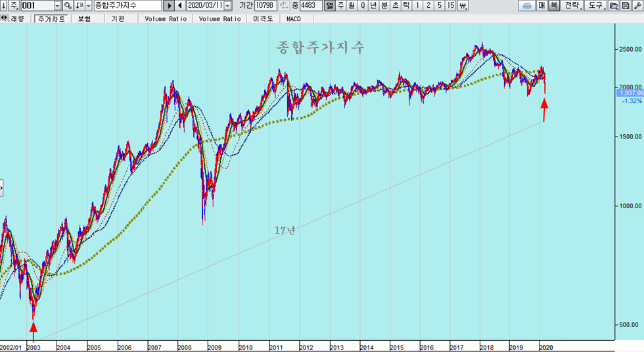The height and width of the screenshot is (352, 644).
Task: Click the play arrow next to 종합주가지수
Action: [x=169, y=5]
